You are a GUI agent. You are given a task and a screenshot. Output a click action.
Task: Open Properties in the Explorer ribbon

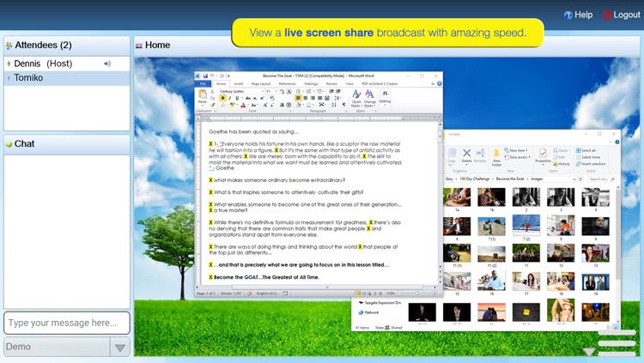click(543, 154)
